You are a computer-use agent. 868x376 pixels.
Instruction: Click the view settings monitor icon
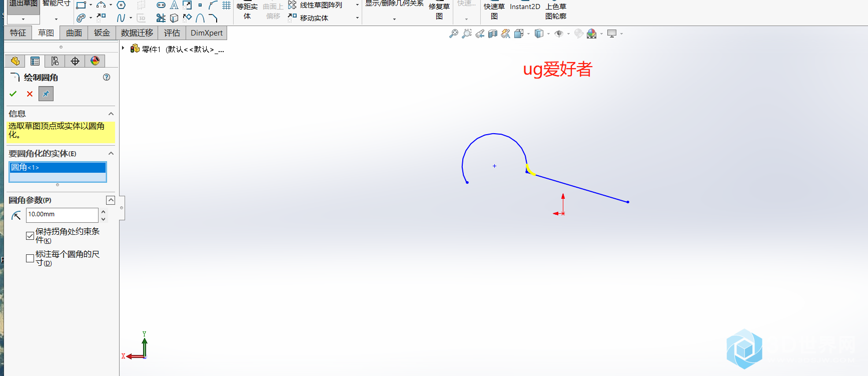tap(612, 34)
